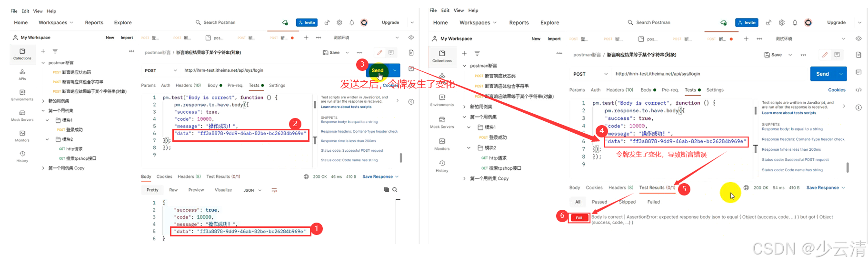Open the Help menu in right window
Image resolution: width=868 pixels, height=264 pixels.
point(473,10)
